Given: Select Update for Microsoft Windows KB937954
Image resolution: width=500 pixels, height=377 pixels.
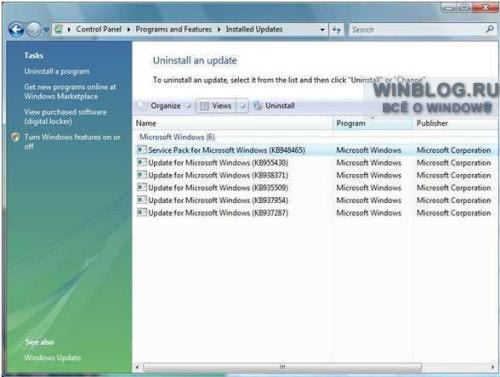Looking at the screenshot, I should coord(218,200).
